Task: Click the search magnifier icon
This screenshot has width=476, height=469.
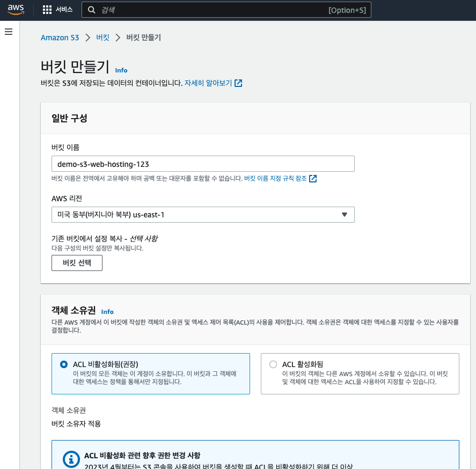Action: click(91, 10)
